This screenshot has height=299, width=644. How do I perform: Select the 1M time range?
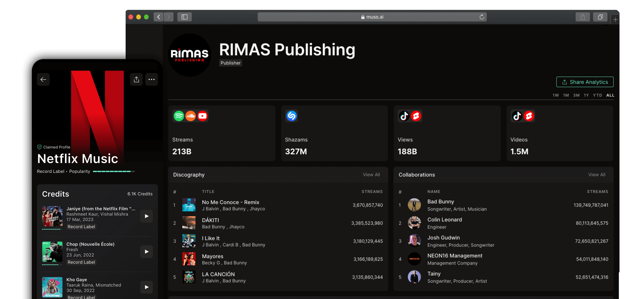pyautogui.click(x=566, y=95)
